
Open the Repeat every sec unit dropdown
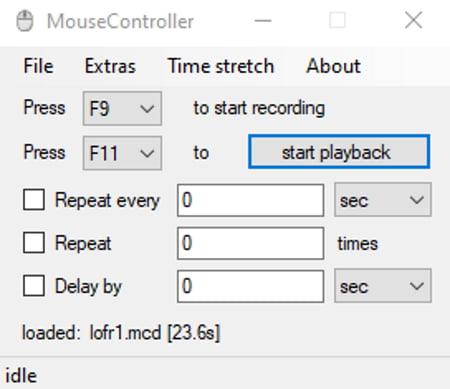pyautogui.click(x=383, y=200)
